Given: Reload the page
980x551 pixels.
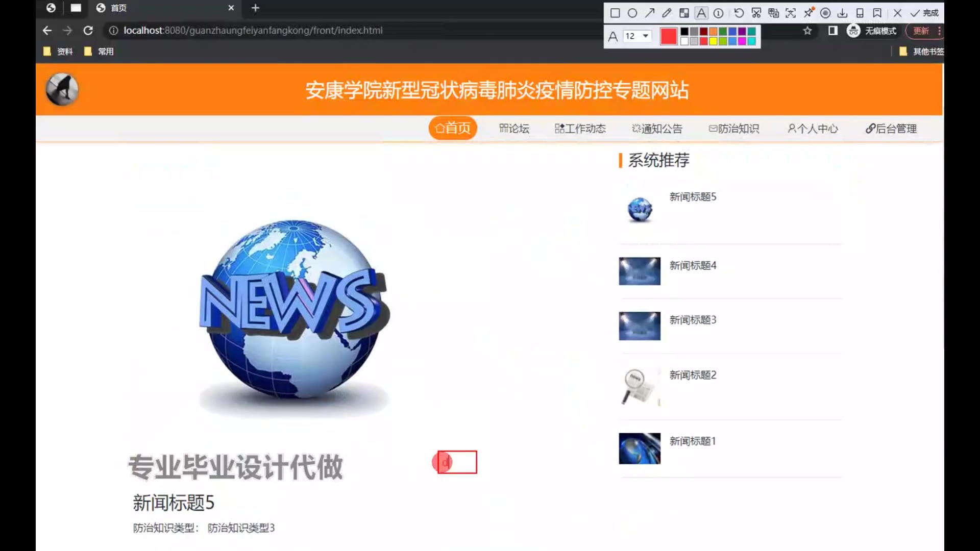Looking at the screenshot, I should (x=88, y=31).
